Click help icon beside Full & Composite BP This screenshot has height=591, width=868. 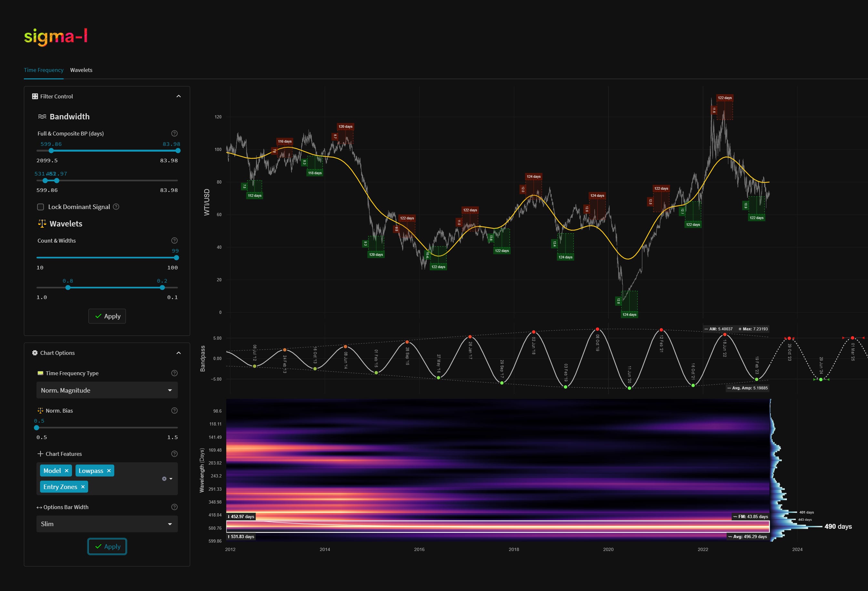(174, 133)
